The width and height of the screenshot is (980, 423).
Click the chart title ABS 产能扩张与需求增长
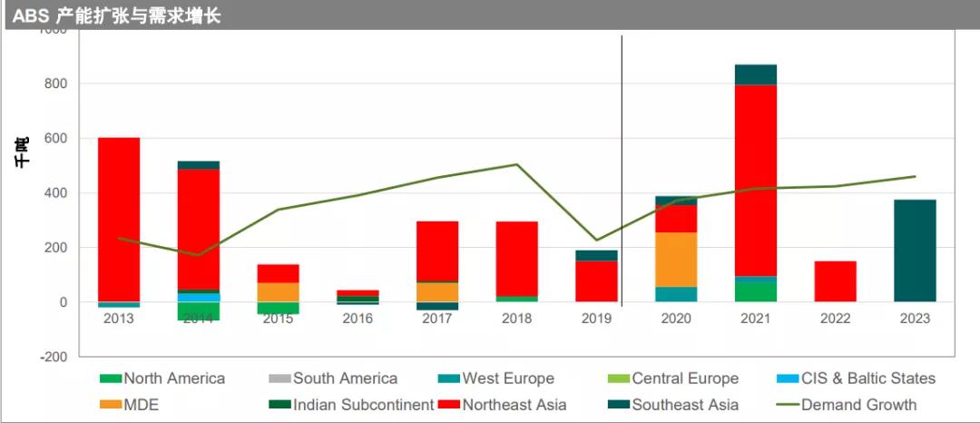pyautogui.click(x=117, y=16)
